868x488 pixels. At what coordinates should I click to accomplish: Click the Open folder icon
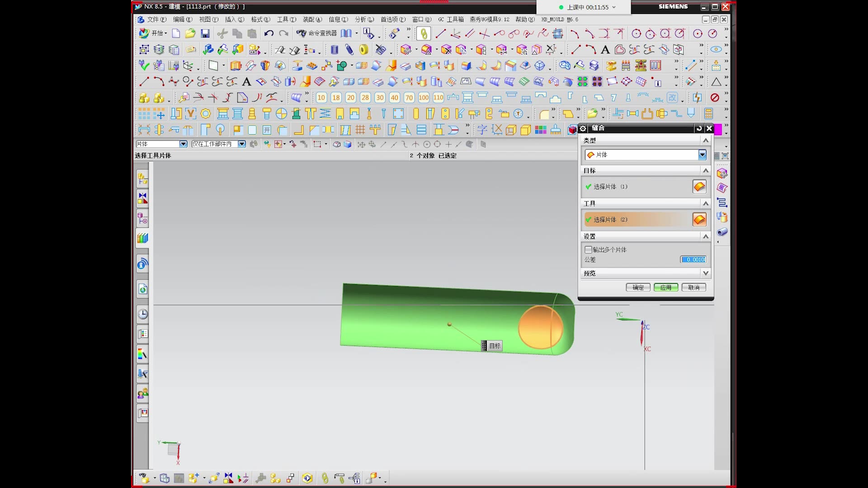(190, 33)
